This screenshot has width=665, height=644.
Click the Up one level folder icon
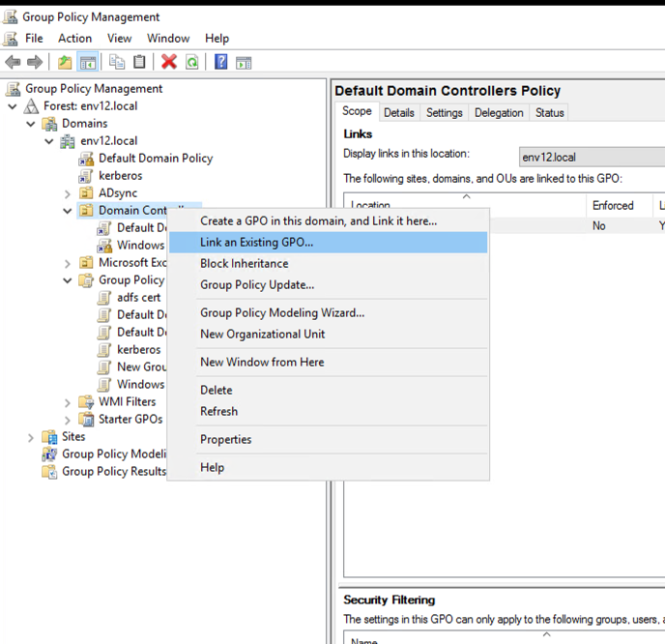65,62
